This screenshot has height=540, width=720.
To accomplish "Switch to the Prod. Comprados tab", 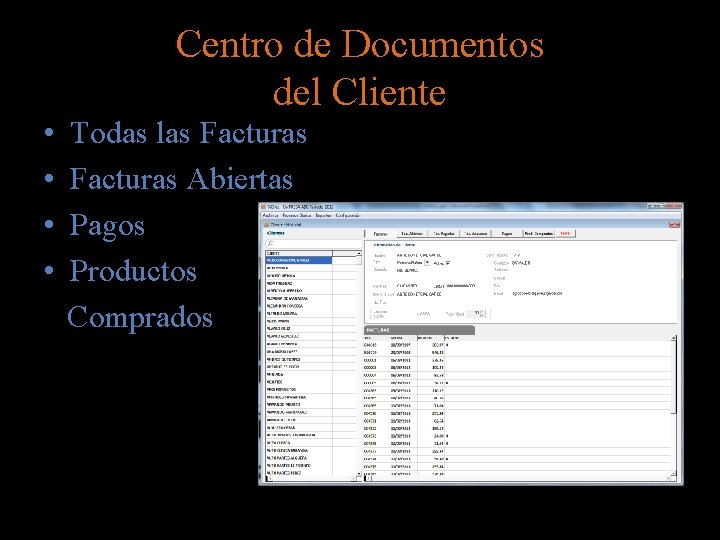I will point(539,234).
